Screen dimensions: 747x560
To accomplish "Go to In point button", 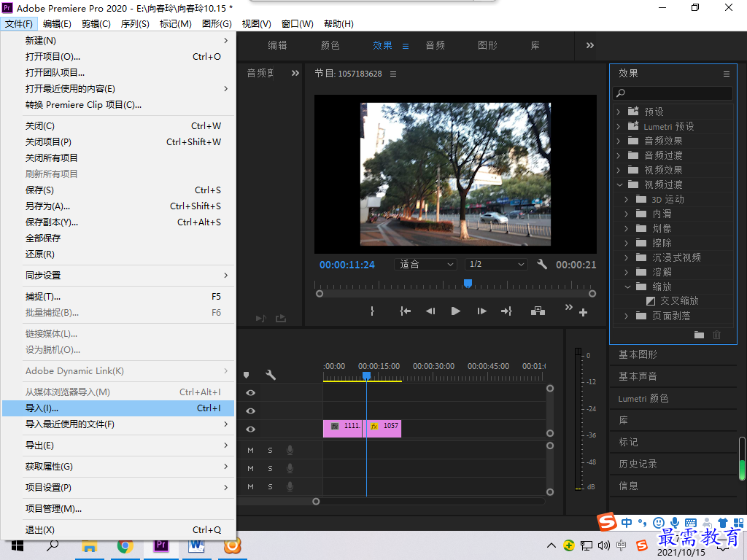I will coord(405,311).
